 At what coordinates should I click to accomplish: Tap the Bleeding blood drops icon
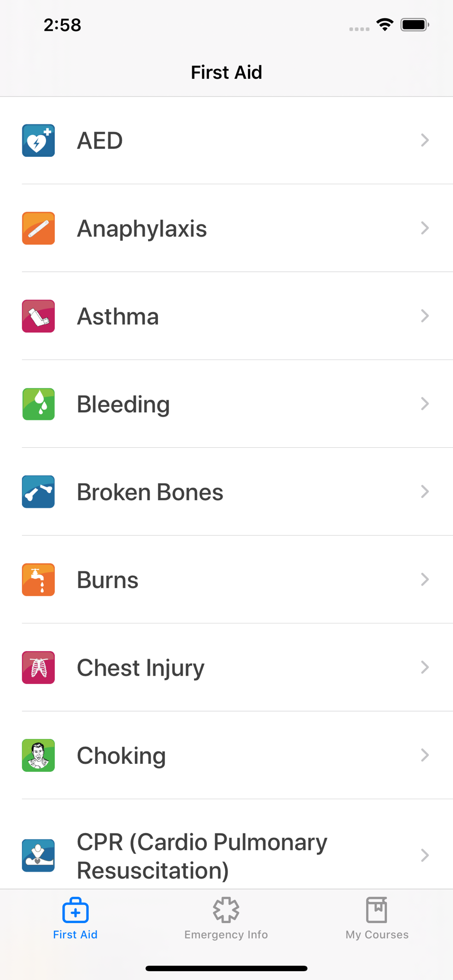[x=38, y=404]
